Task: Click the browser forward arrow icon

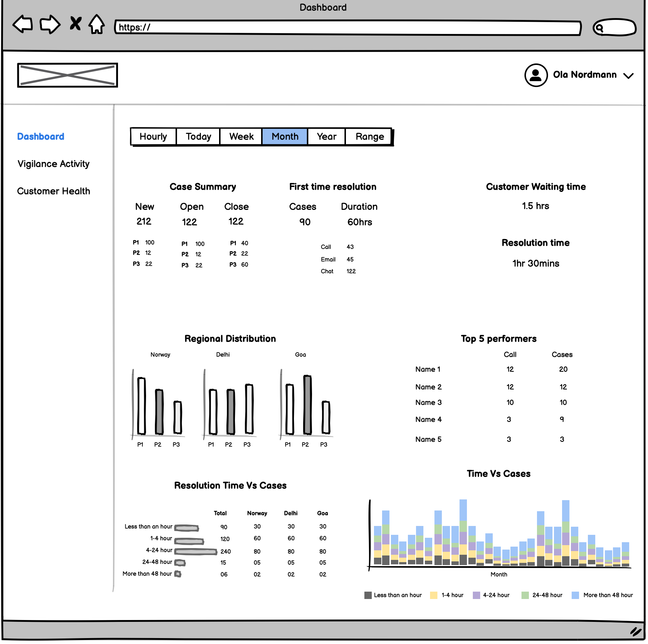Action: pyautogui.click(x=50, y=24)
